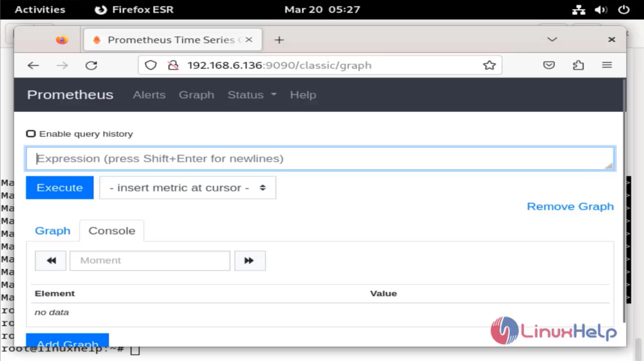Click the insecure connection lock icon
The image size is (644, 361).
pos(173,65)
